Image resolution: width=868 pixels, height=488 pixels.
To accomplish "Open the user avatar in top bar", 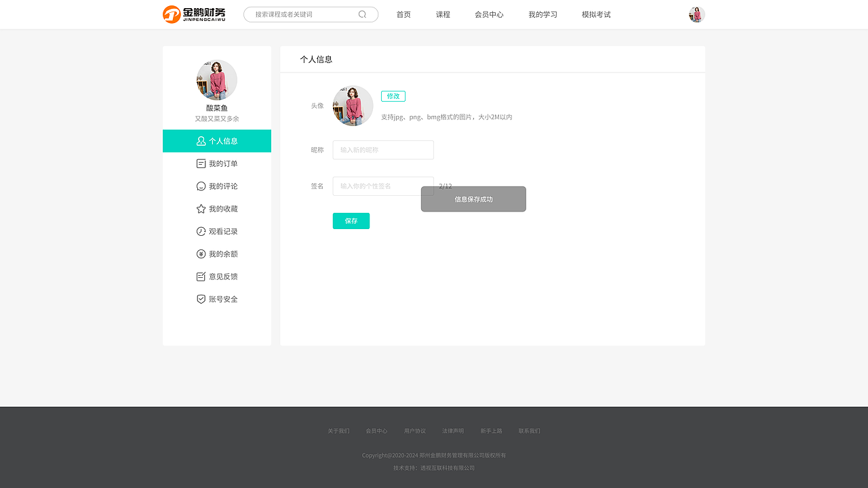I will click(696, 14).
